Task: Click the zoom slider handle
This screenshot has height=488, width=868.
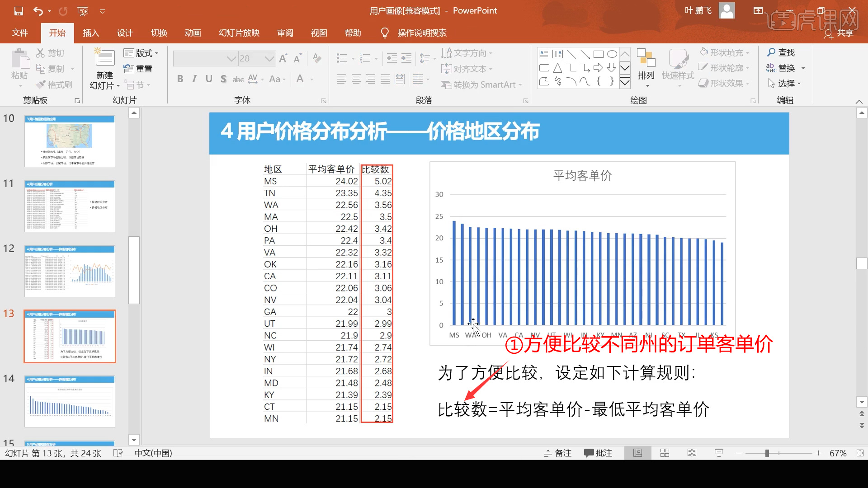Action: click(767, 453)
